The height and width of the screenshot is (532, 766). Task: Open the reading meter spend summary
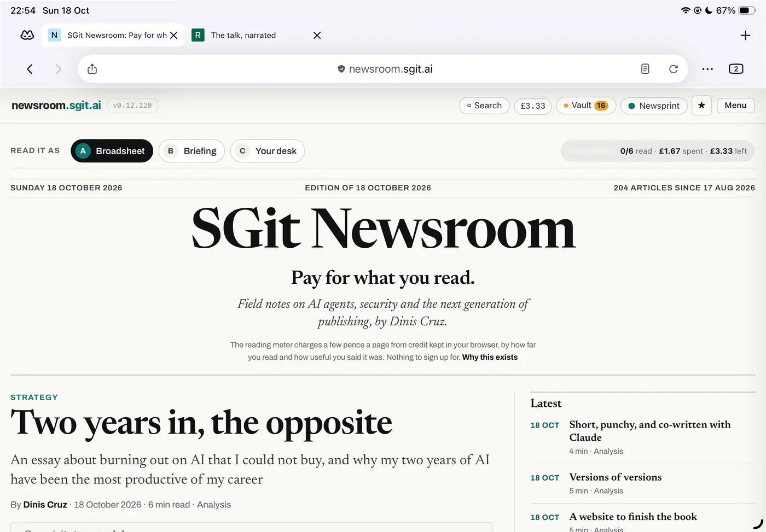[658, 151]
